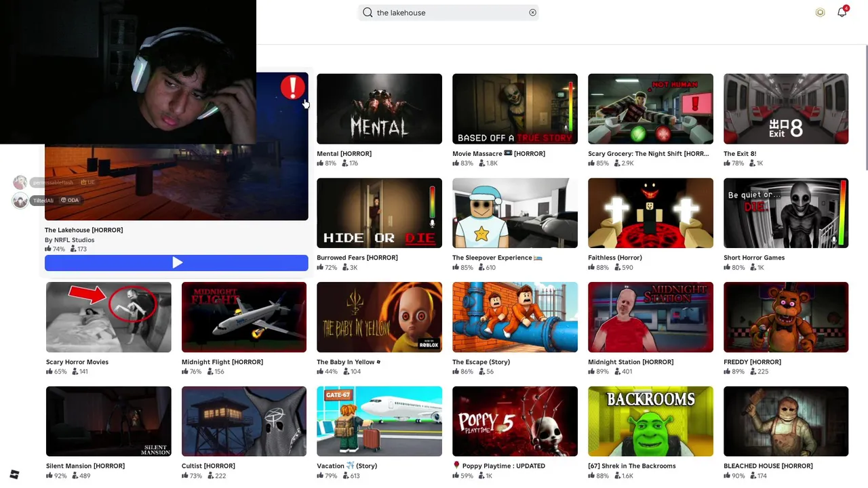The height and width of the screenshot is (488, 868).
Task: Click FREDDY 89% like rating
Action: 734,371
